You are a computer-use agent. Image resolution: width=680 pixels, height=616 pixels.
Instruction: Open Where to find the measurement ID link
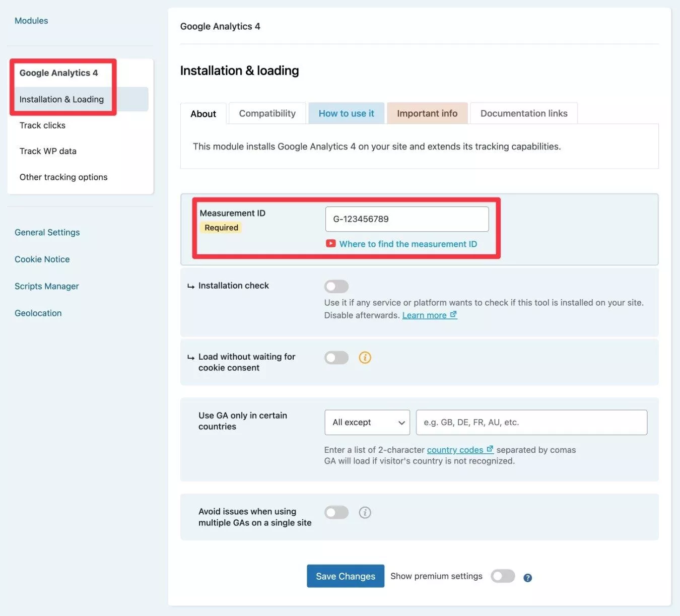click(x=408, y=244)
